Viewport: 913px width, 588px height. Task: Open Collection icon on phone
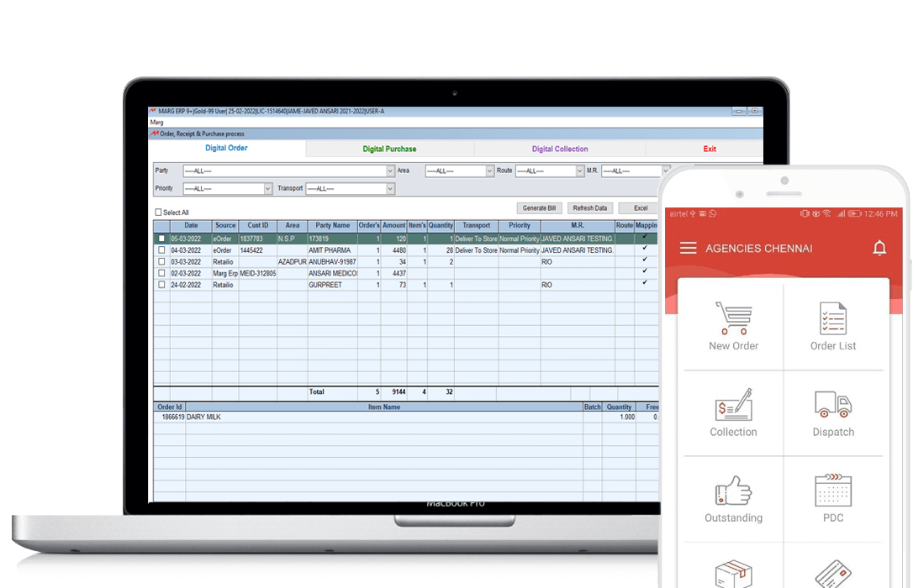click(733, 405)
